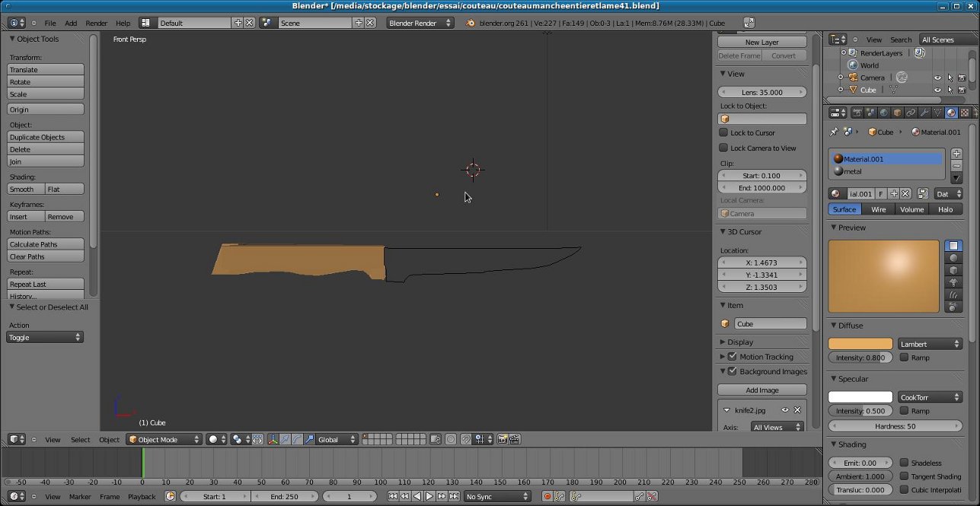This screenshot has height=506, width=980.
Task: Open the Texture properties checker icon
Action: point(965,113)
